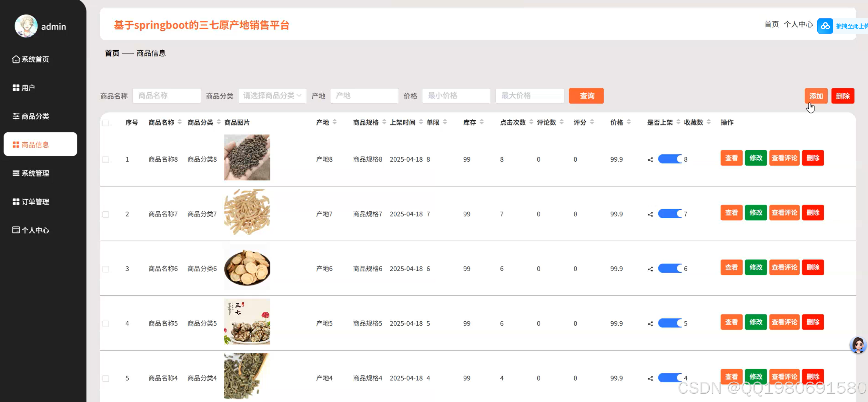Image resolution: width=868 pixels, height=402 pixels.
Task: Click the share icon on 商品名称8 row
Action: pos(650,159)
